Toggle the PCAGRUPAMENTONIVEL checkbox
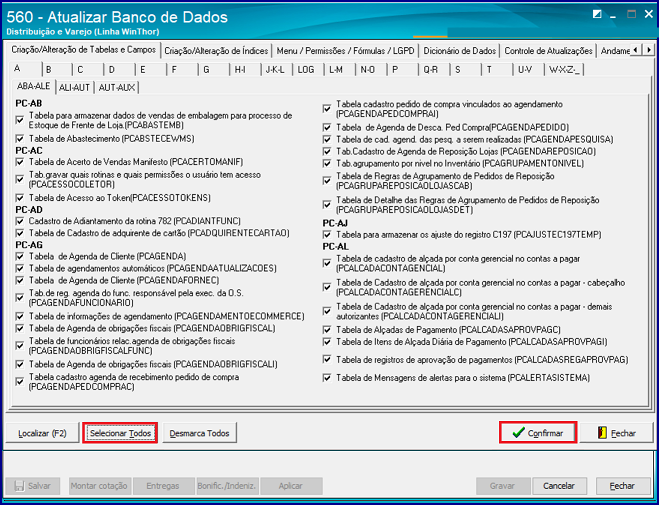 tap(327, 163)
